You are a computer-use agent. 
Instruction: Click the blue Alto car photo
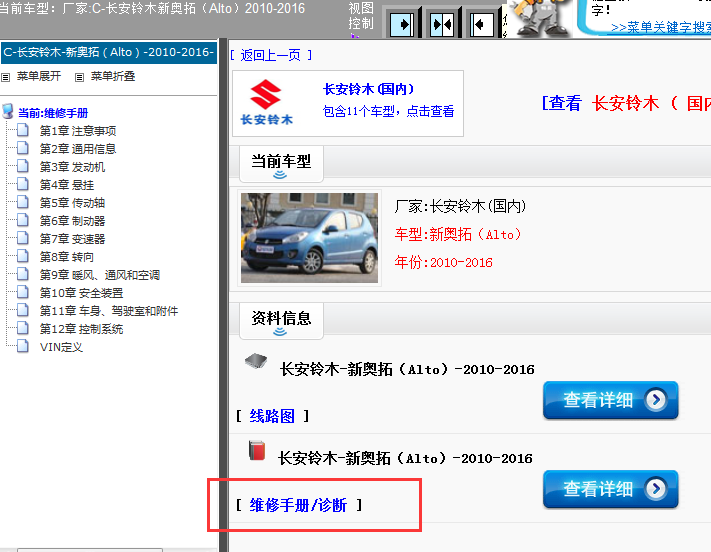[x=309, y=238]
